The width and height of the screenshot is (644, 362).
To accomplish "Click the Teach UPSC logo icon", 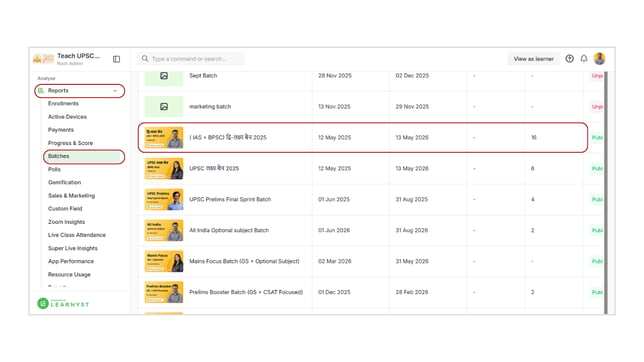I will (44, 59).
